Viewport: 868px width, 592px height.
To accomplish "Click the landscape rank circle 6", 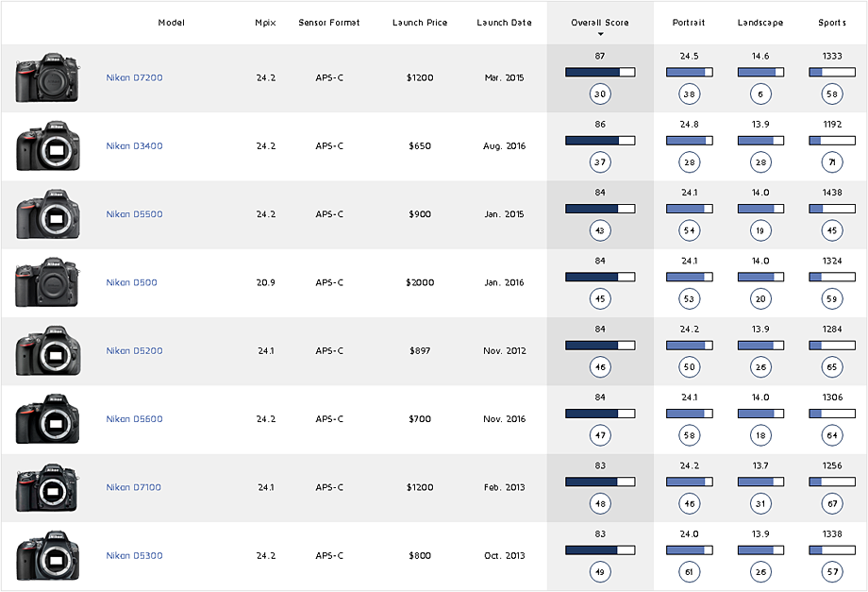I will [760, 93].
